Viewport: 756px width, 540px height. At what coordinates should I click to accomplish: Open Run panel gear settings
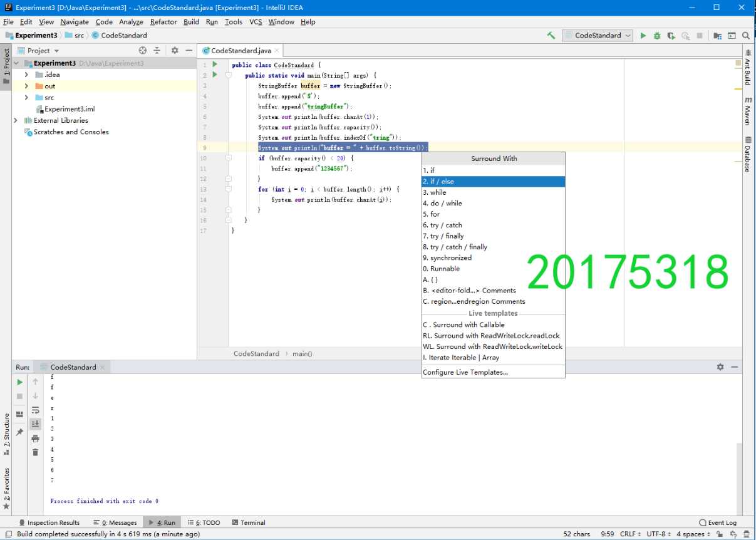click(720, 367)
